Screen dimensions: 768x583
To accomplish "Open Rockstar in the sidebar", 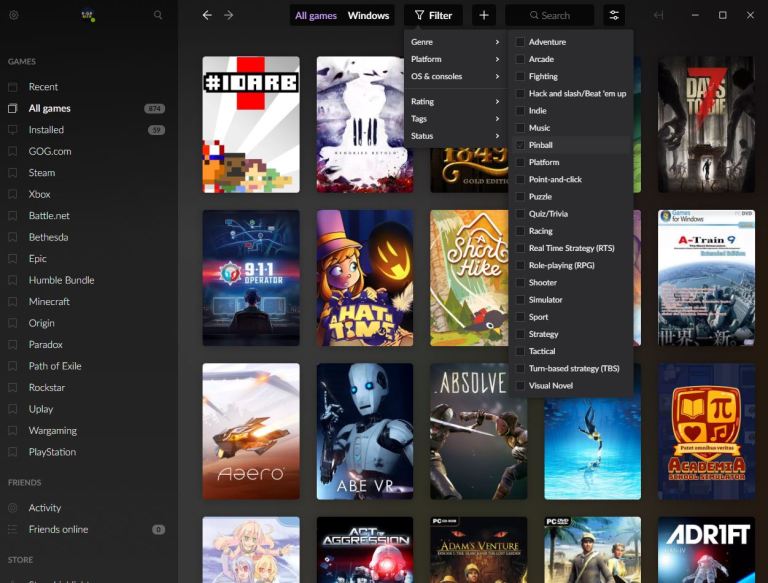I will point(47,388).
